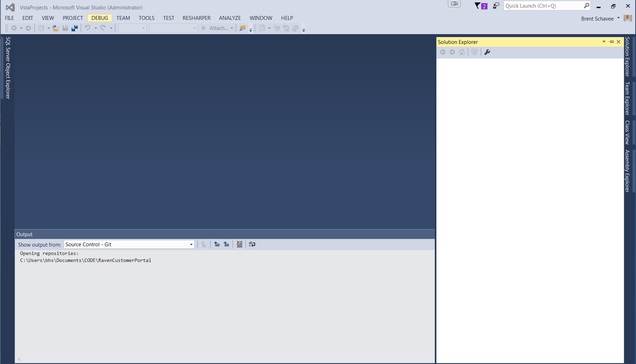This screenshot has height=364, width=636.
Task: Open the Show output from dropdown
Action: (129, 245)
